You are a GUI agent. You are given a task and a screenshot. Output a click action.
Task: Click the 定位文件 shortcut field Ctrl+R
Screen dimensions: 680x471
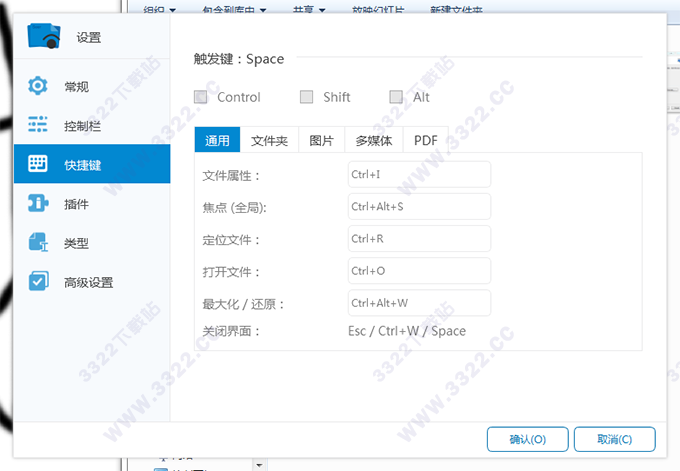click(419, 239)
